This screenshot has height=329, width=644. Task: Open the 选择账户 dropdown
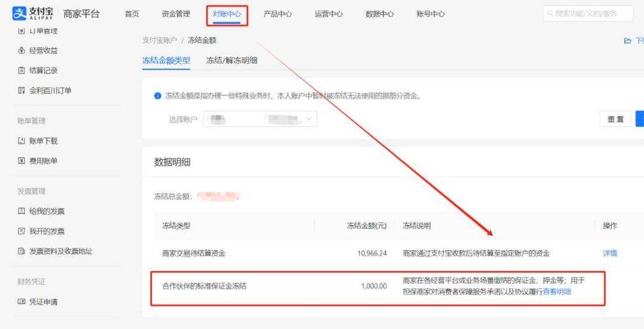260,119
